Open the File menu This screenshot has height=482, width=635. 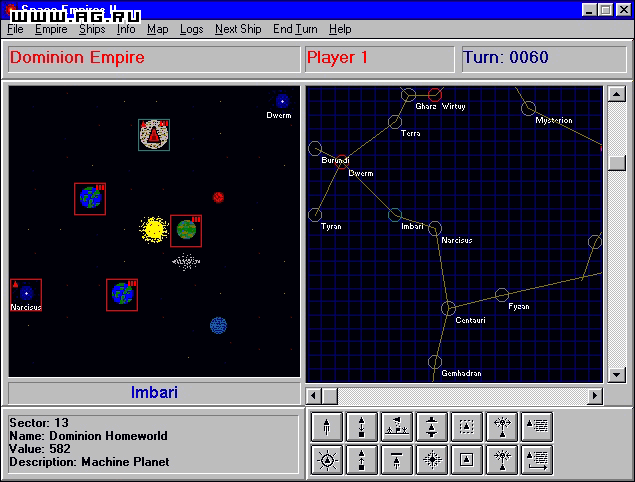tap(15, 29)
